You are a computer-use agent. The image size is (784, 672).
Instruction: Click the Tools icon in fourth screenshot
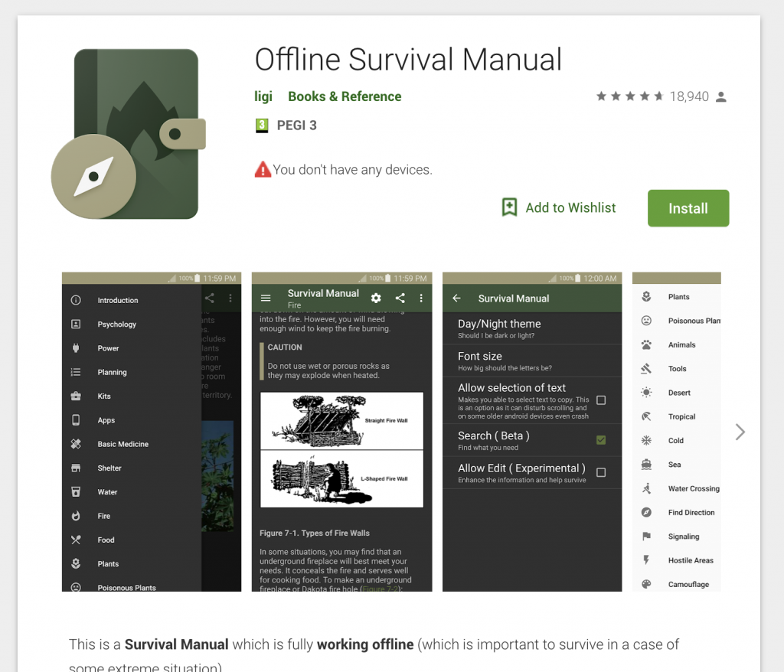(x=646, y=368)
